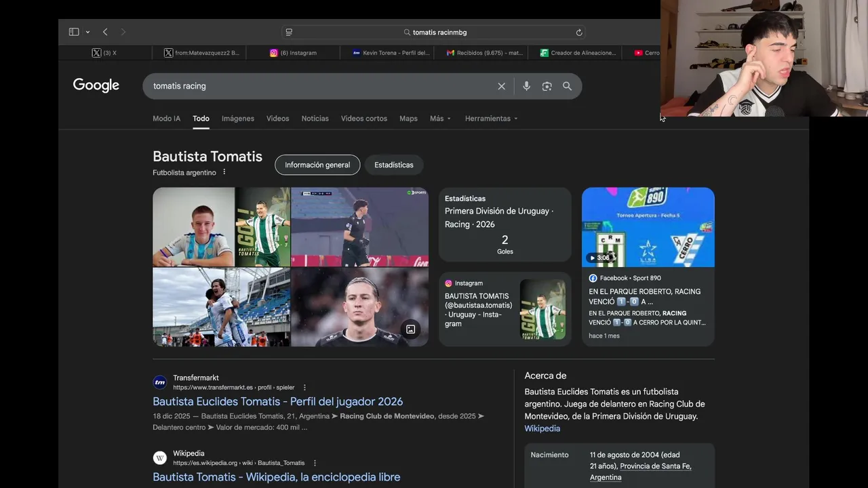Open options menu next to Futbolista argentino
Viewport: 868px width, 488px height.
pos(224,172)
